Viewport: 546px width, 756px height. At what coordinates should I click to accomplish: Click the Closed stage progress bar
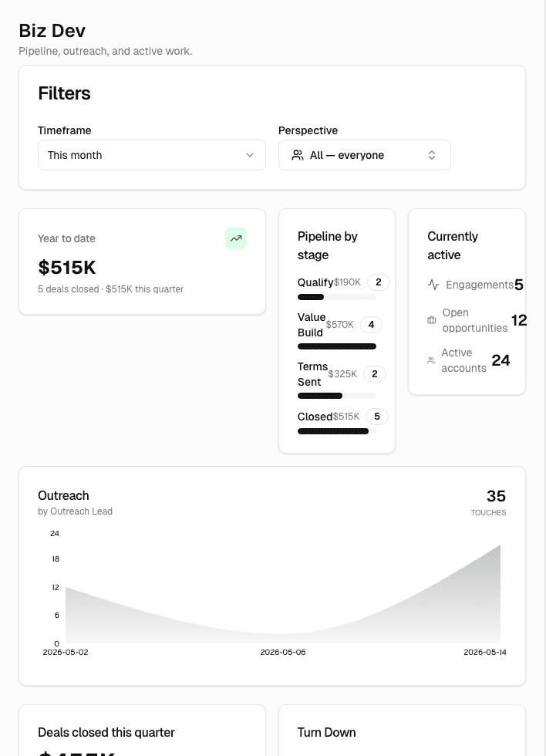tap(337, 431)
